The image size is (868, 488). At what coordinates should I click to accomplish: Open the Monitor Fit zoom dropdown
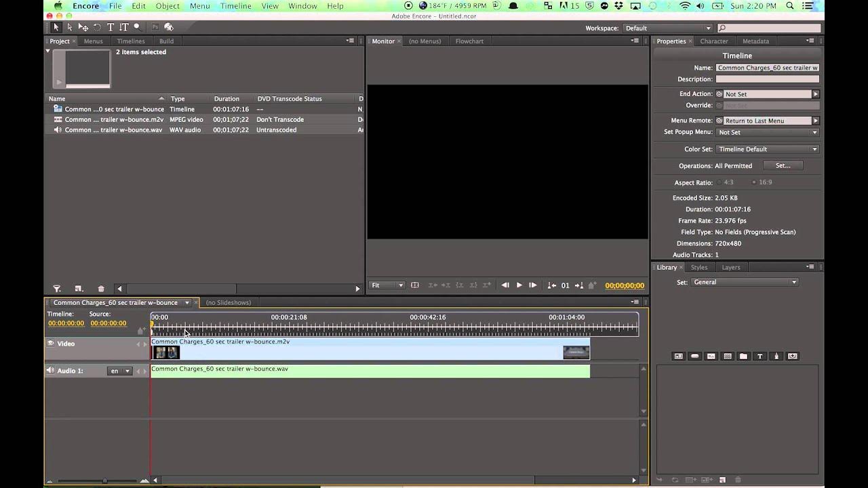pos(387,285)
